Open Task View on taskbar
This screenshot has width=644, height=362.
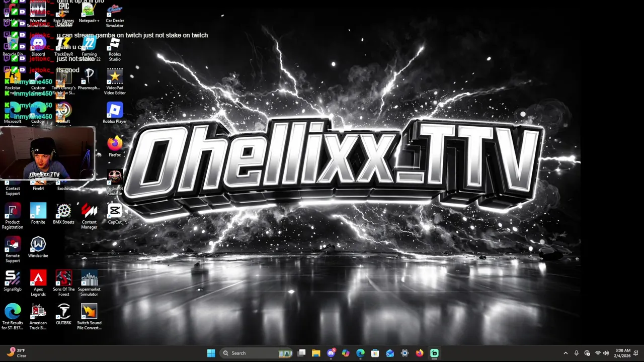(x=301, y=353)
